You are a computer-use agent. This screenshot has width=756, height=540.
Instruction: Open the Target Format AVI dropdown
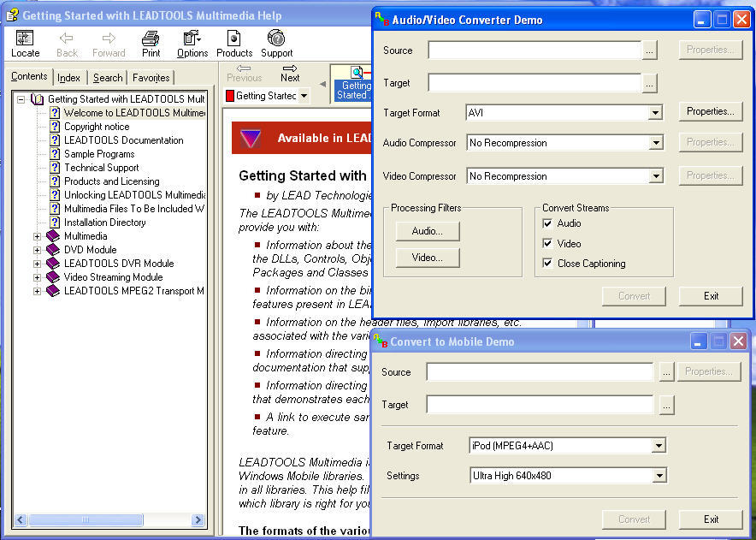click(x=655, y=113)
